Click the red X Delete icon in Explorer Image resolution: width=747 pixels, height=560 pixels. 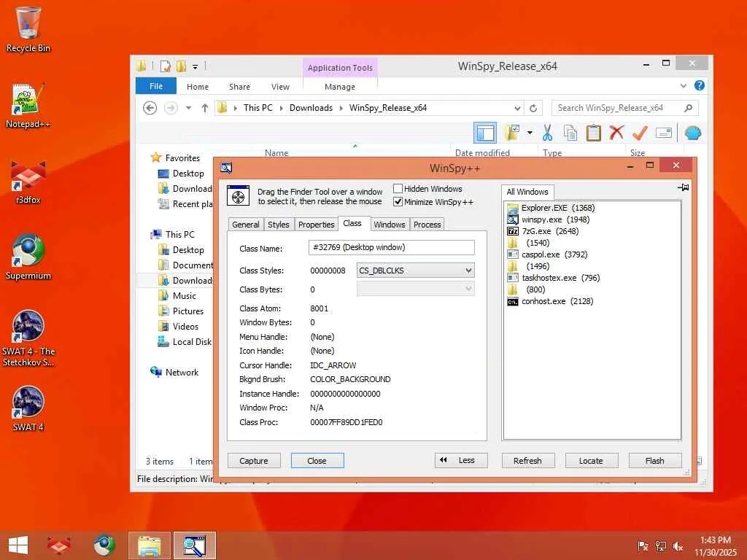click(616, 133)
